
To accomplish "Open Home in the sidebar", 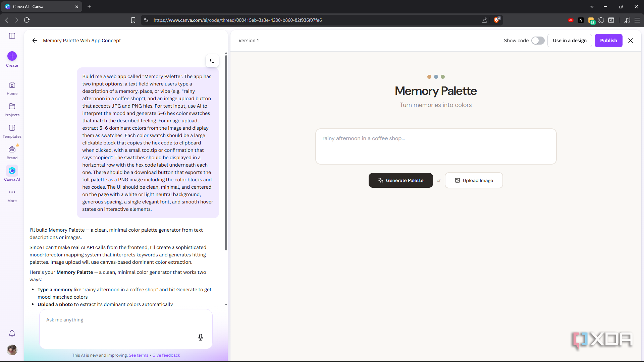I will tap(12, 88).
